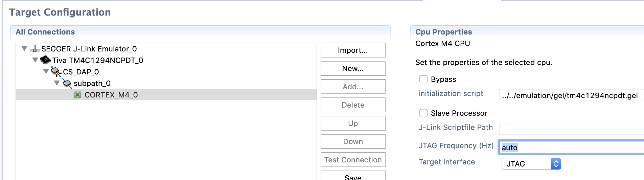Click the Import... button
This screenshot has height=180, width=644.
point(353,50)
